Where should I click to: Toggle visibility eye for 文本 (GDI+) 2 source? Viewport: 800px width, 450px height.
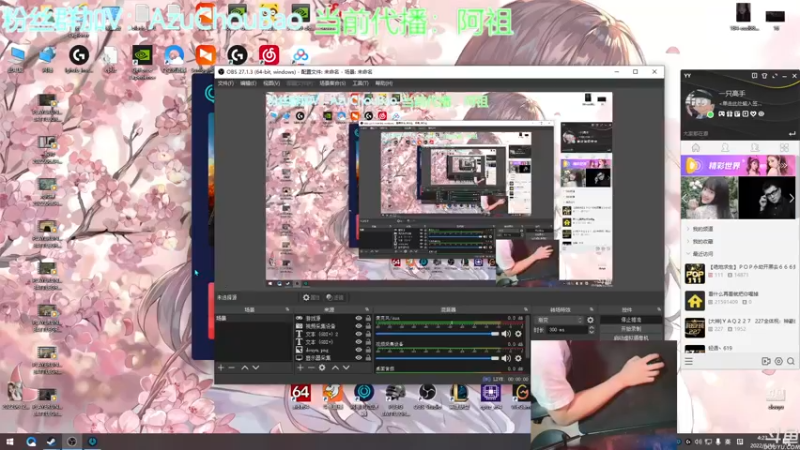(x=359, y=334)
